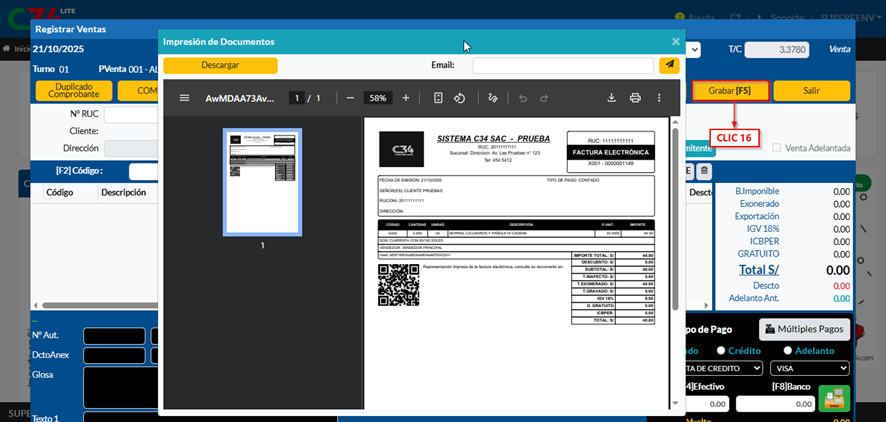Open the Múltiples Pagos option

[x=804, y=329]
